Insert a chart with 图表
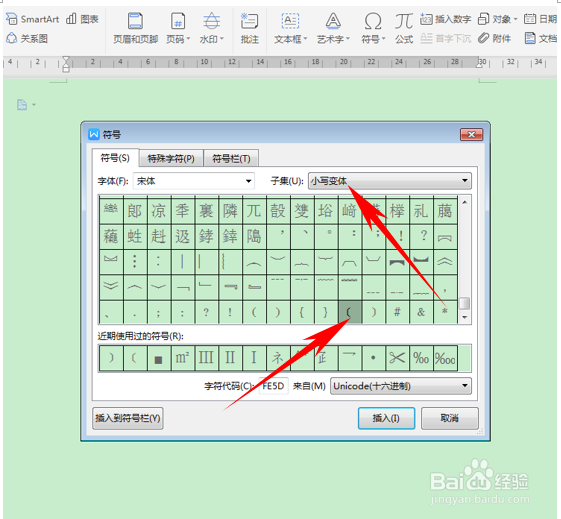The height and width of the screenshot is (519, 561). [x=83, y=19]
